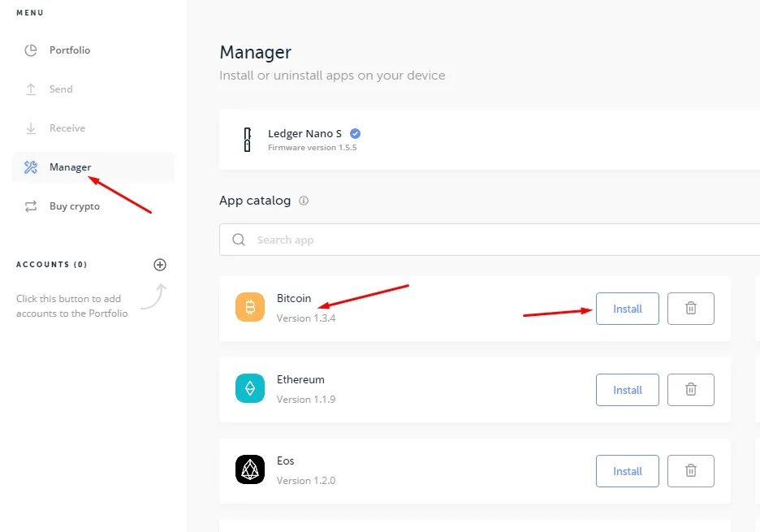
Task: Open the Buy crypto menu item
Action: [92, 206]
